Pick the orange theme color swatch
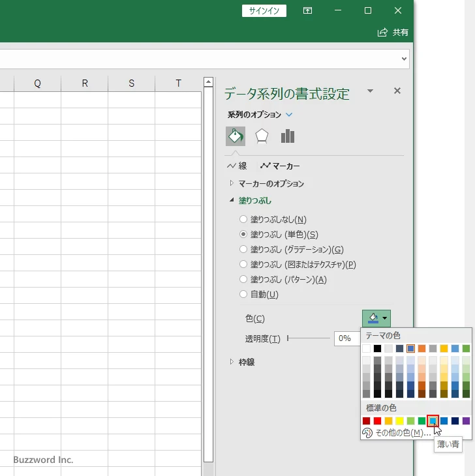Viewport: 475px width, 476px height. (421, 348)
